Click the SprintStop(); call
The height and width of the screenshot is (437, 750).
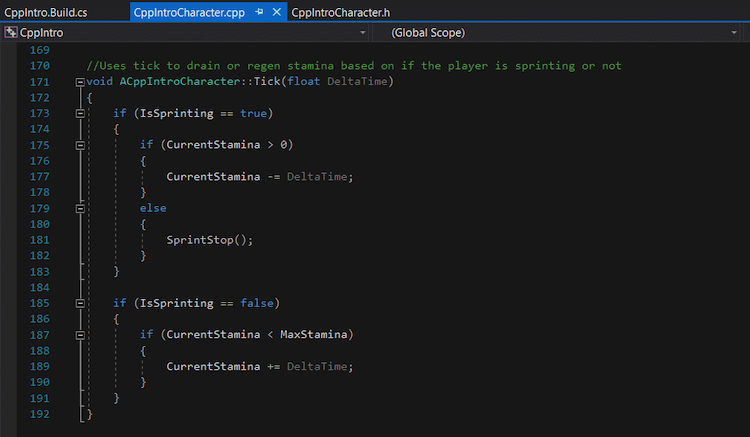[x=210, y=240]
